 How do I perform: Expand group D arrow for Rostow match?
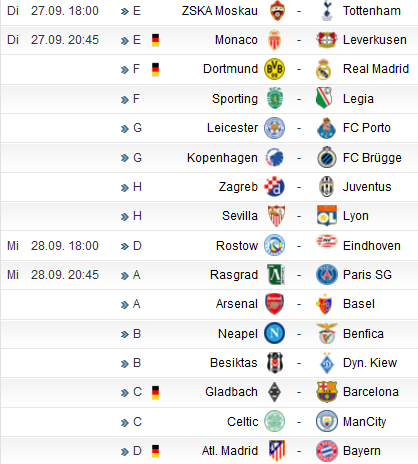(125, 247)
